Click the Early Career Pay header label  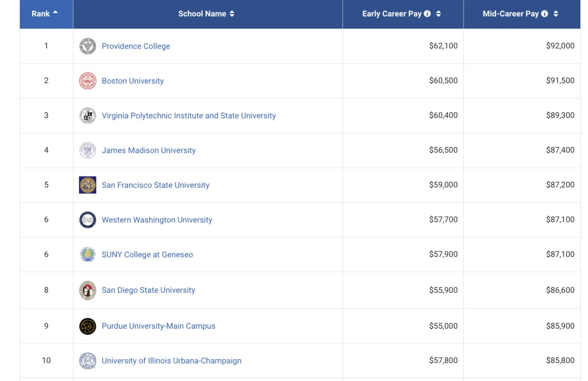pos(392,14)
